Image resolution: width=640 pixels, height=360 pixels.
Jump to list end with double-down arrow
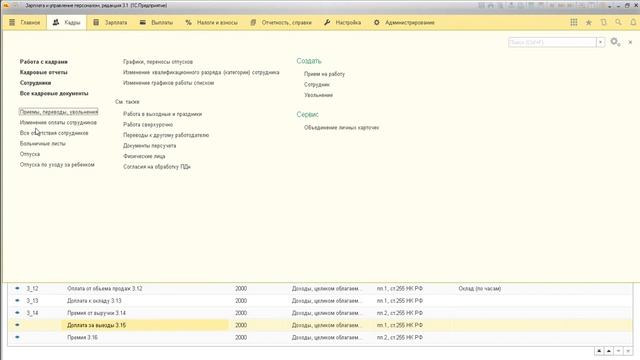point(628,351)
